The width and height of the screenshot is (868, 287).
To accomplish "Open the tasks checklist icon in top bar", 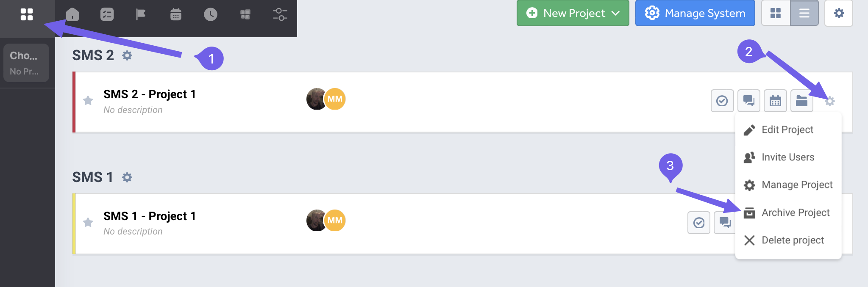I will 107,14.
